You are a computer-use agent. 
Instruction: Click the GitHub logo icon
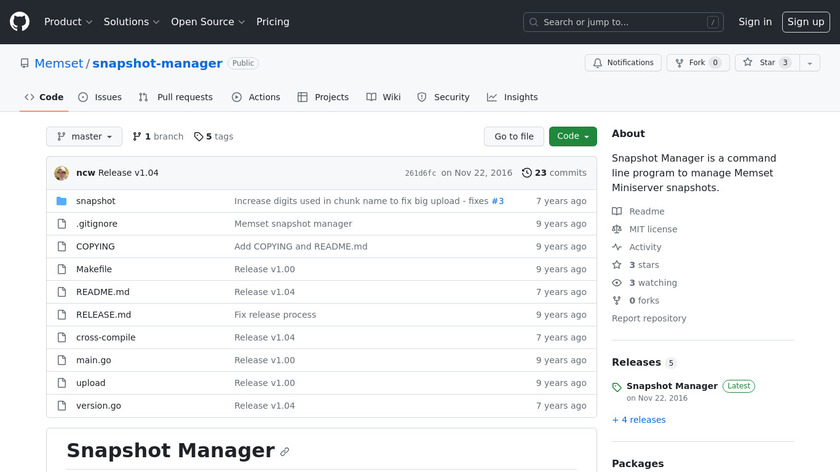coord(20,22)
